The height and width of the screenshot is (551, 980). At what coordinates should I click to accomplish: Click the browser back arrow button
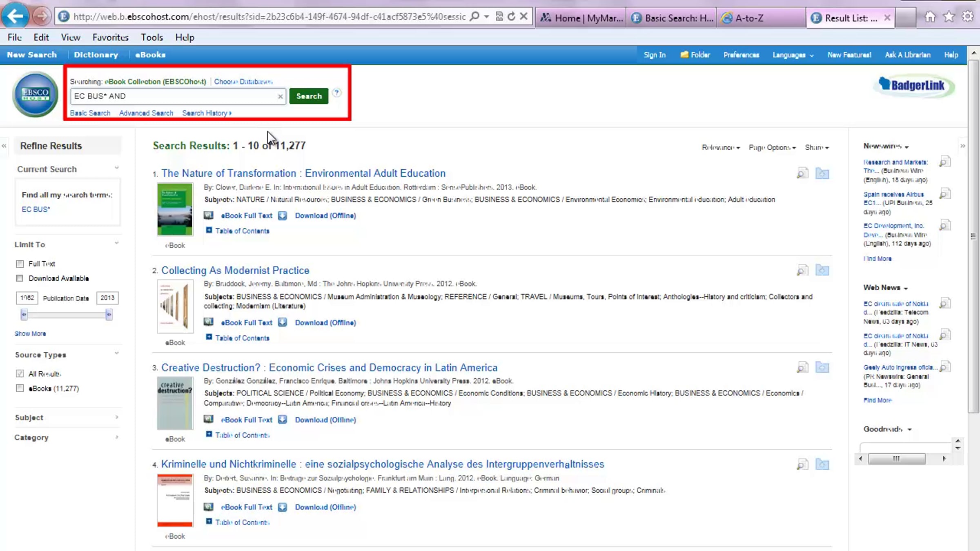(15, 17)
